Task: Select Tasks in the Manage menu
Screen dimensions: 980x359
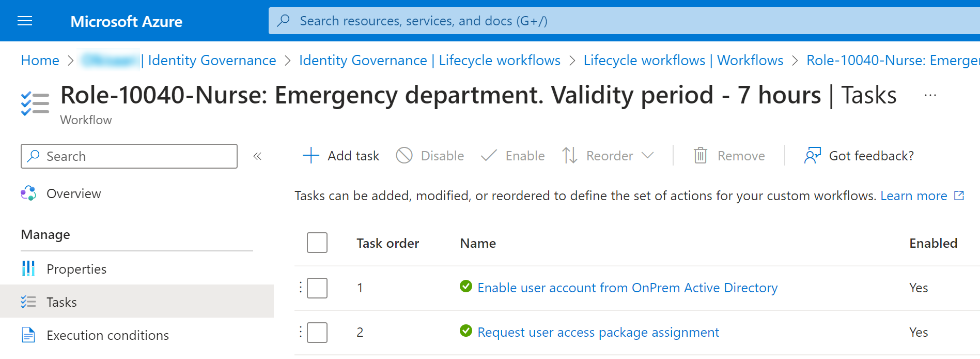Action: pos(137,302)
